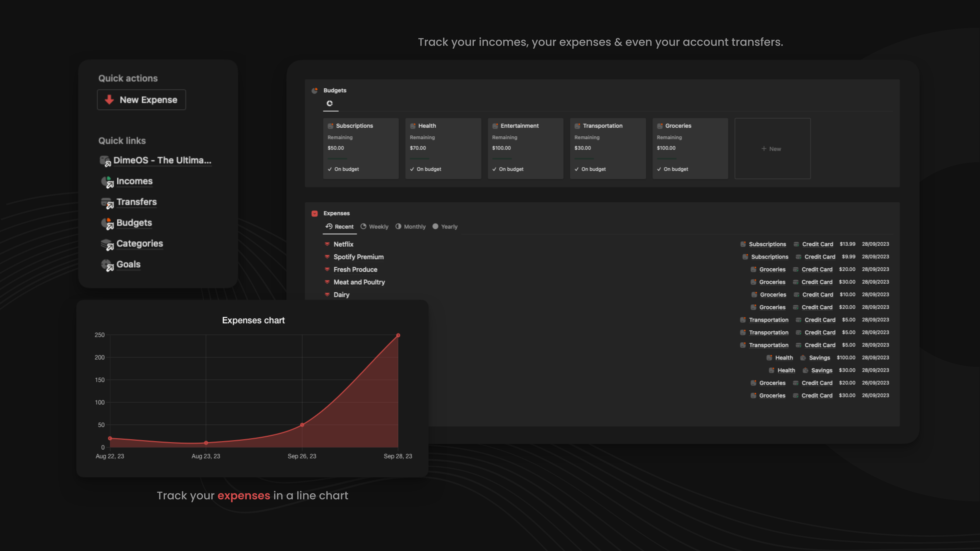Switch to the Weekly tab

pyautogui.click(x=374, y=227)
